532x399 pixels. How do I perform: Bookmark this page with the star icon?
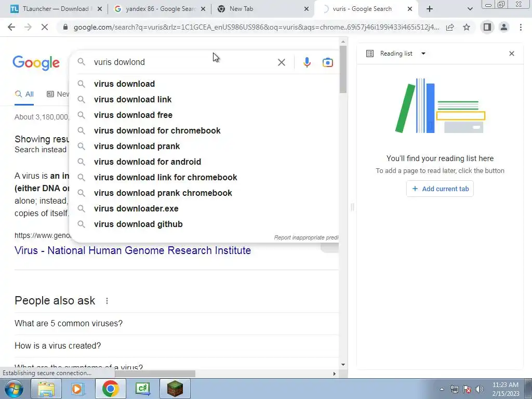[467, 27]
